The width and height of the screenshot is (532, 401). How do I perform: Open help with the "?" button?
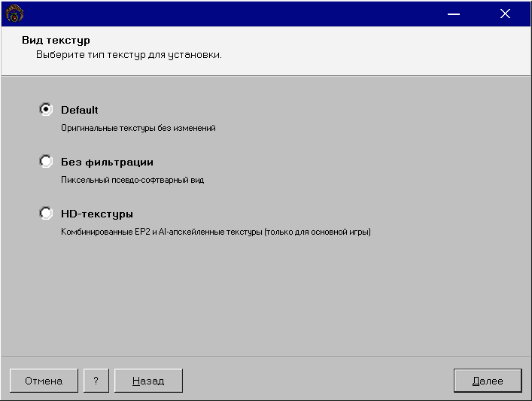click(x=96, y=381)
